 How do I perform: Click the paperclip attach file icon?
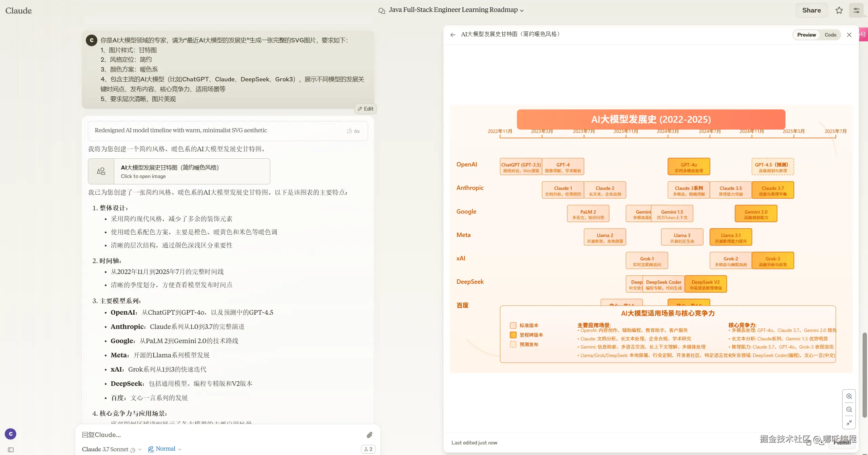coord(369,435)
